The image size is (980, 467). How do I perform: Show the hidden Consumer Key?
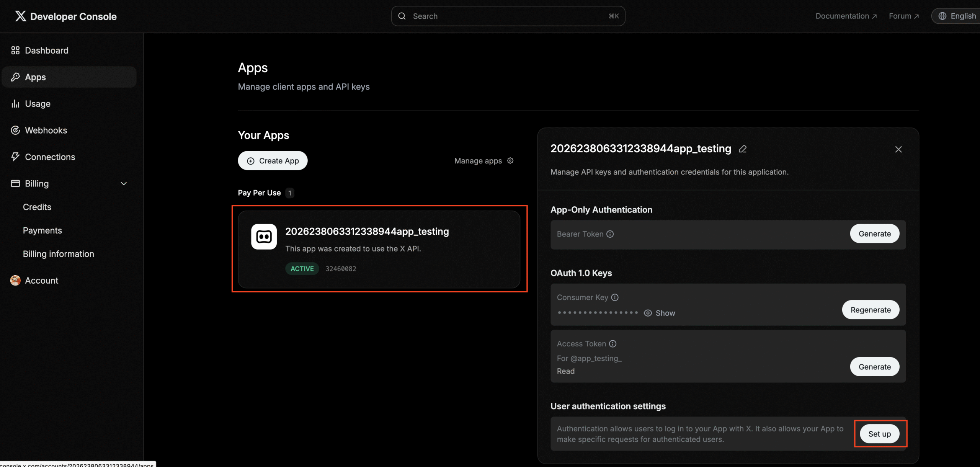click(660, 313)
